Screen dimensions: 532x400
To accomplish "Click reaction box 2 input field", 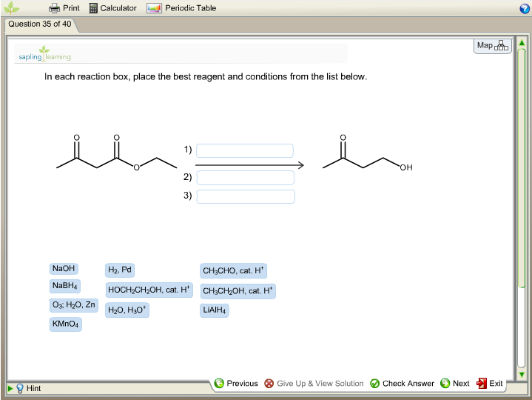I will click(x=246, y=178).
